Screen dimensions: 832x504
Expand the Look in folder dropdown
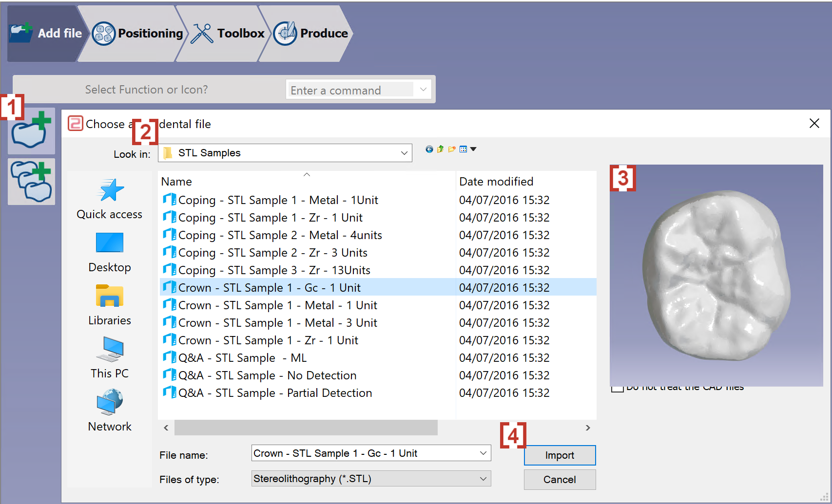(x=404, y=153)
